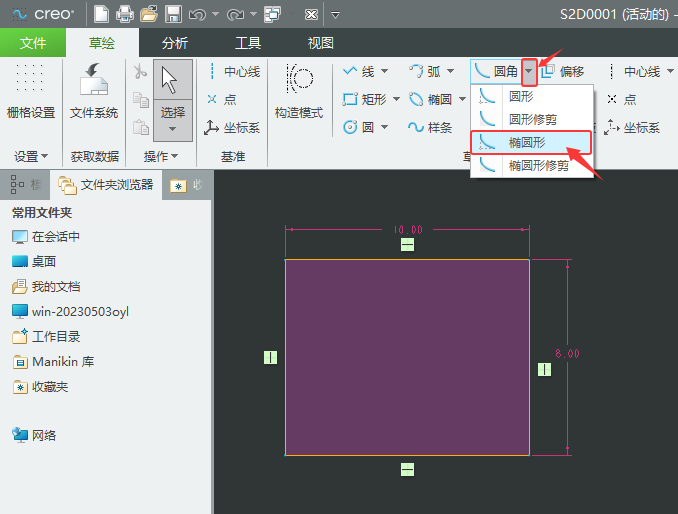
Task: Open the 文件夹浏览器 tab
Action: pos(106,185)
